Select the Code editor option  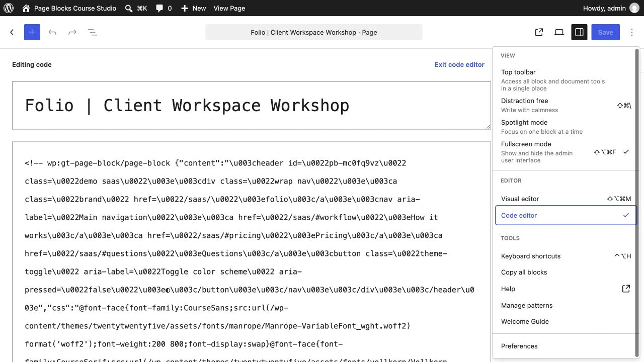click(566, 215)
